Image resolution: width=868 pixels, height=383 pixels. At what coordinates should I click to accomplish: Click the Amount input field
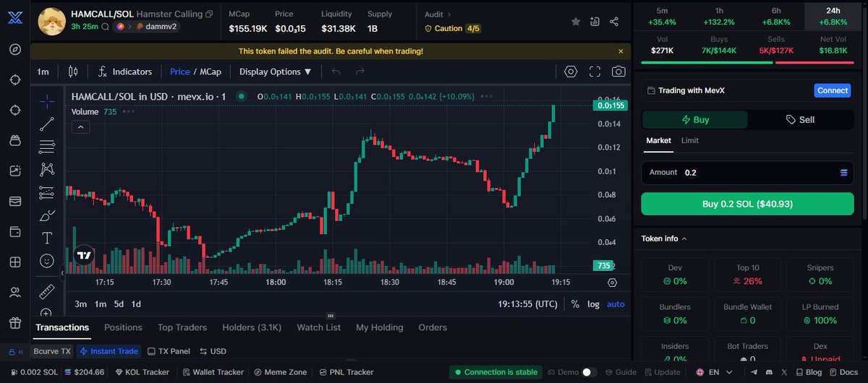747,172
